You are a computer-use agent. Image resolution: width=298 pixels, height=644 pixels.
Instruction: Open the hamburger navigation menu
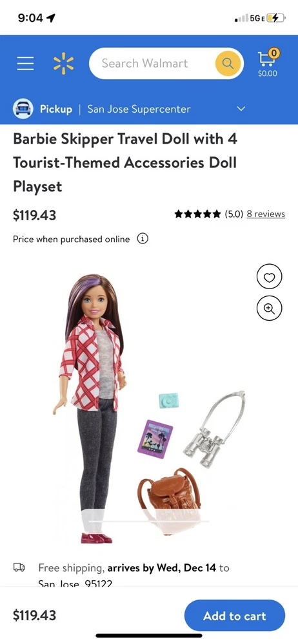[26, 63]
